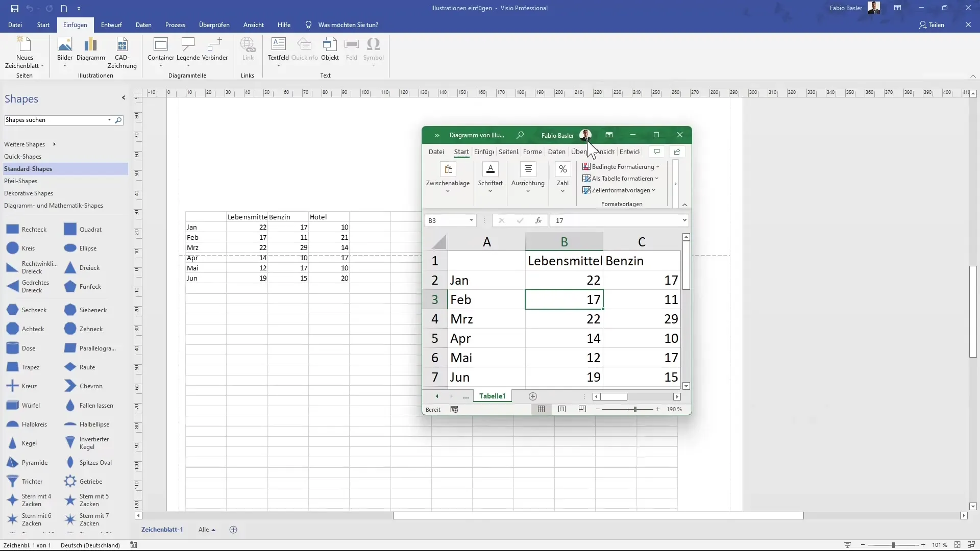
Task: Select Excel cell C3 with value 11
Action: [x=642, y=299]
